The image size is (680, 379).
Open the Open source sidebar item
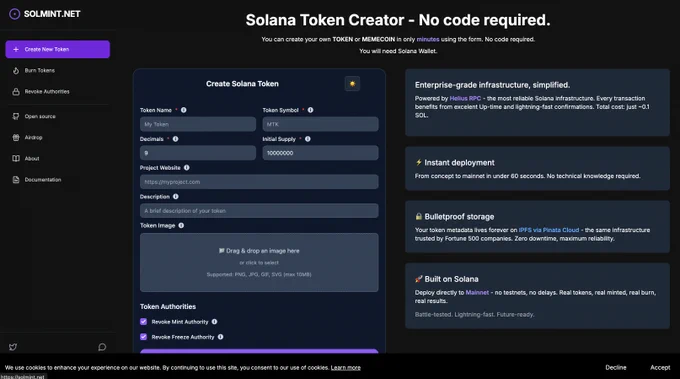tap(58, 116)
